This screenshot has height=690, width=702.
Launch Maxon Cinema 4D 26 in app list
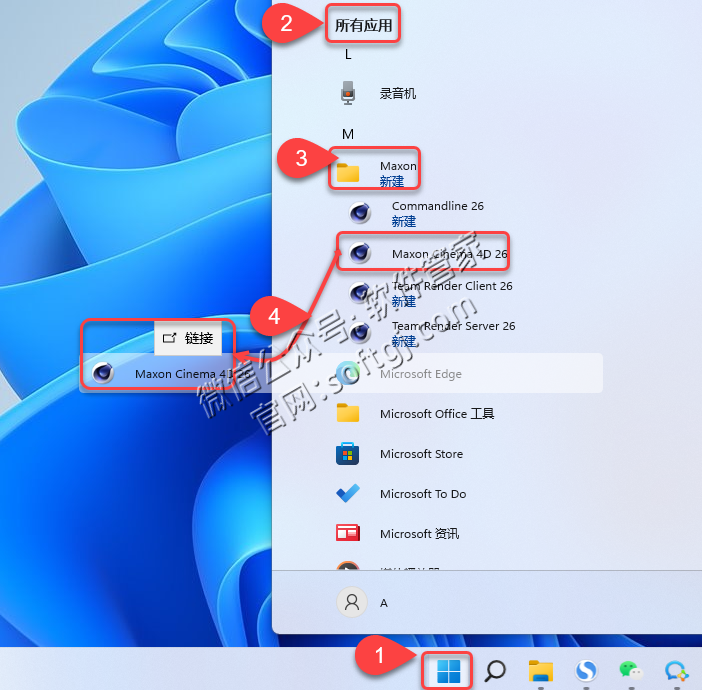[448, 254]
